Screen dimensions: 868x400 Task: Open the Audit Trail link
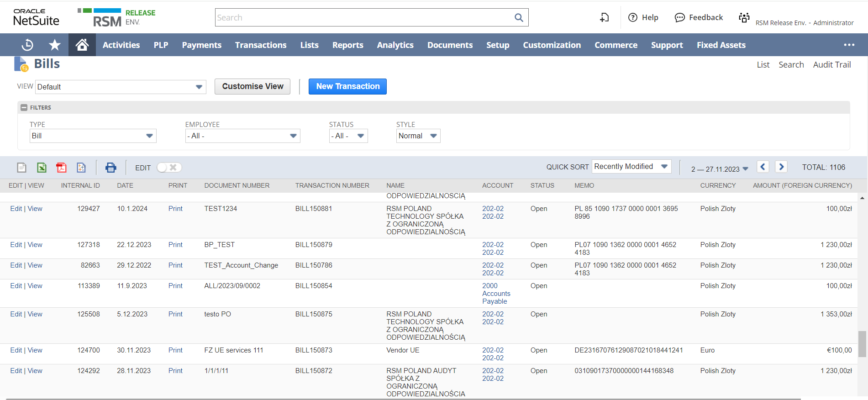click(x=831, y=64)
